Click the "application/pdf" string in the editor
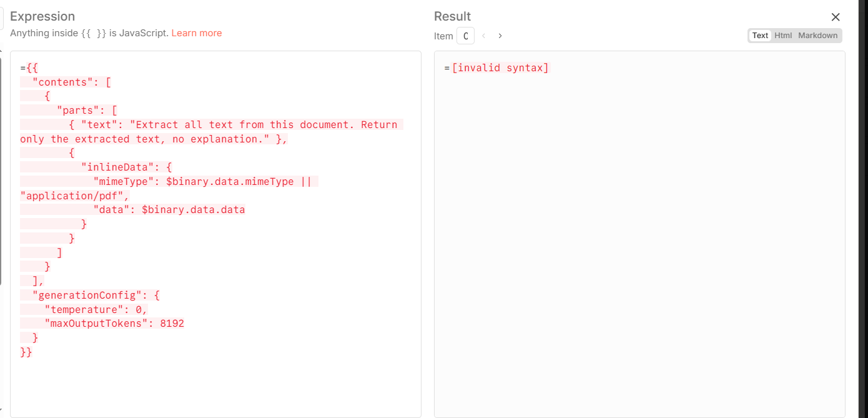 (74, 196)
